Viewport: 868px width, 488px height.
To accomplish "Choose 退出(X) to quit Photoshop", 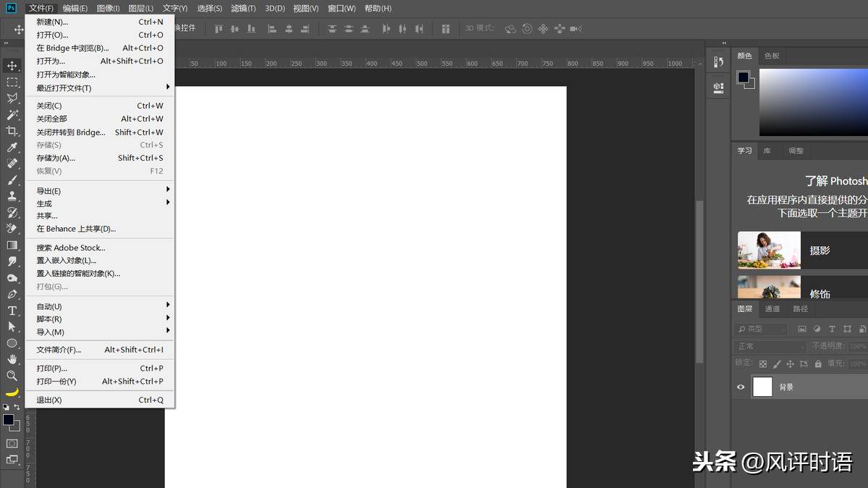I will [x=101, y=400].
